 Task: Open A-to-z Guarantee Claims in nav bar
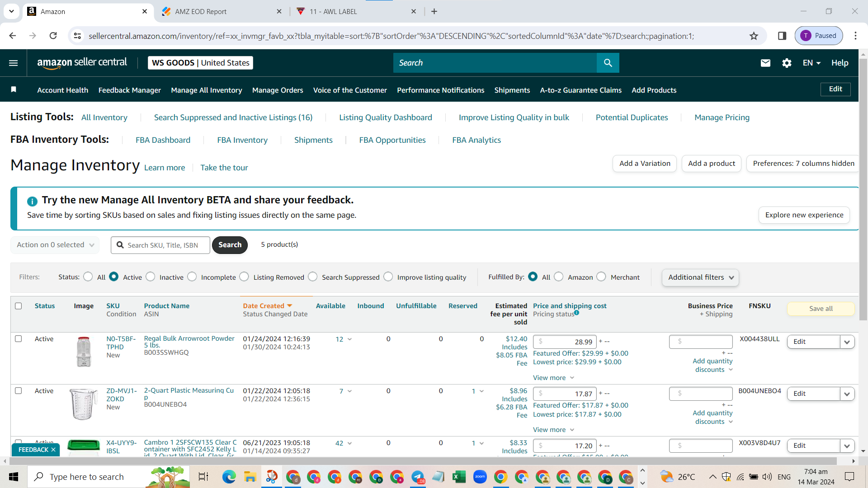580,90
